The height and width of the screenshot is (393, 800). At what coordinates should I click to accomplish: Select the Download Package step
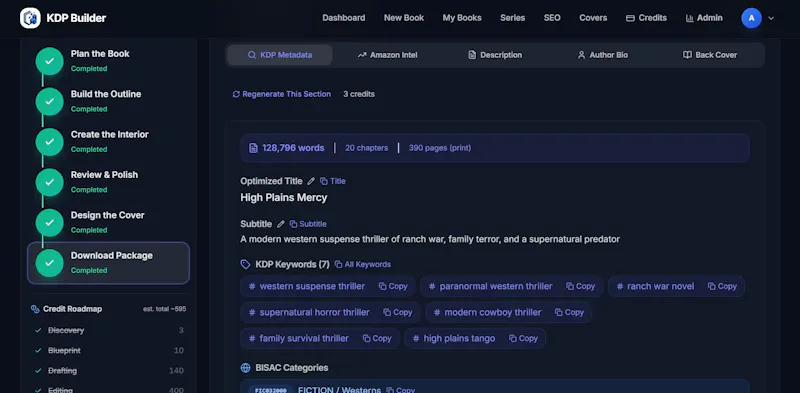(x=108, y=263)
